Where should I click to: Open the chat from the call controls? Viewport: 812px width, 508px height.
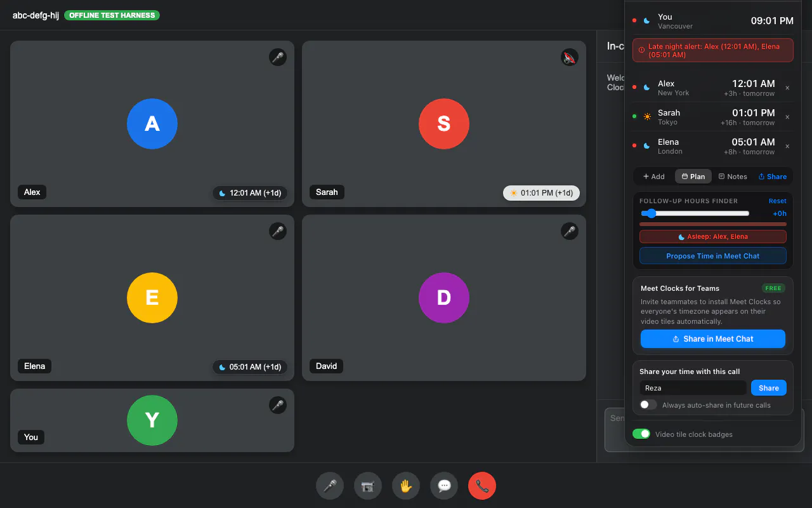pyautogui.click(x=444, y=486)
